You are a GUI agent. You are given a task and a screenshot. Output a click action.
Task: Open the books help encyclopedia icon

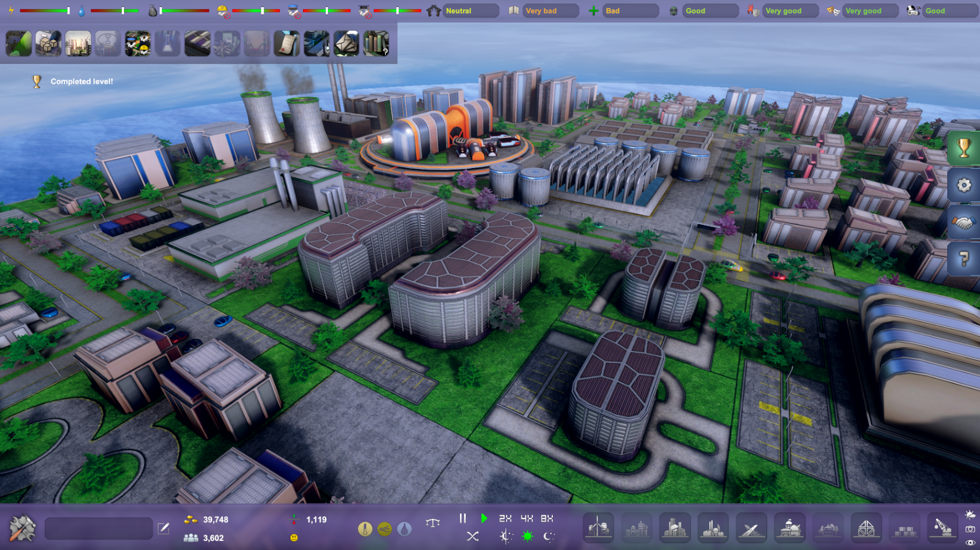pyautogui.click(x=376, y=44)
